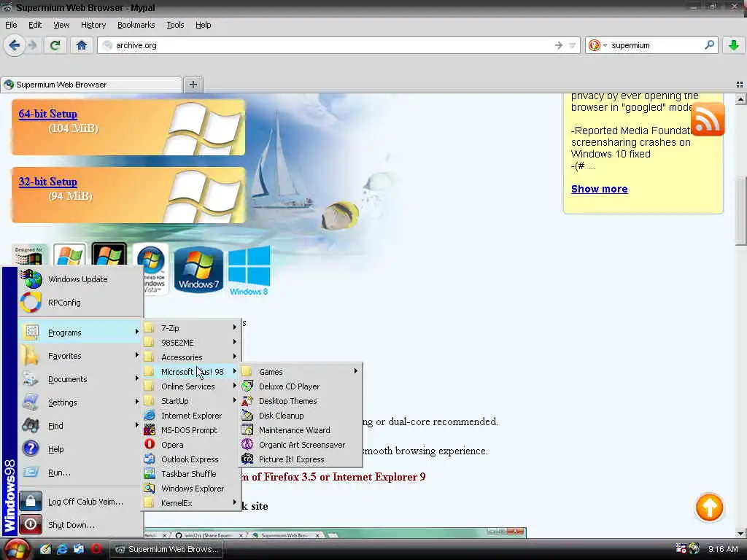Open Run dialog from Start menu
Screen dimensions: 747x560
80,472
